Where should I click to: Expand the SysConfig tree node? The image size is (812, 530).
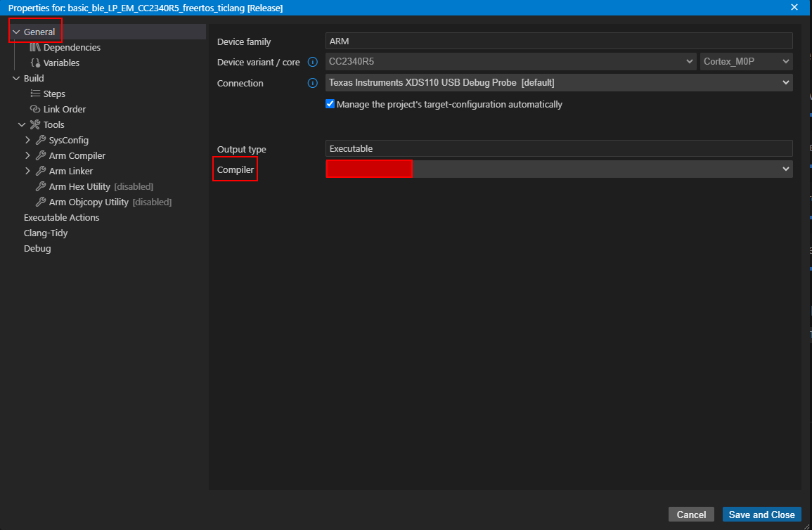pos(27,140)
